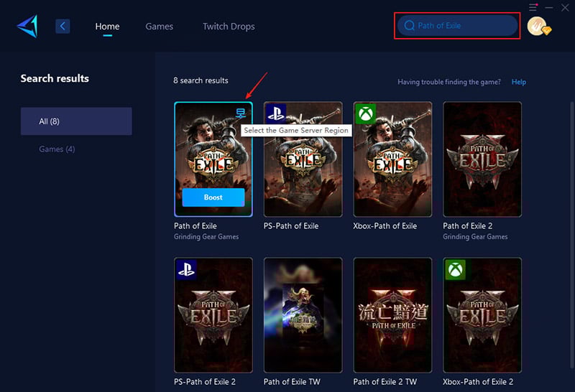
Task: Click the '8 search results' count text
Action: pos(201,80)
